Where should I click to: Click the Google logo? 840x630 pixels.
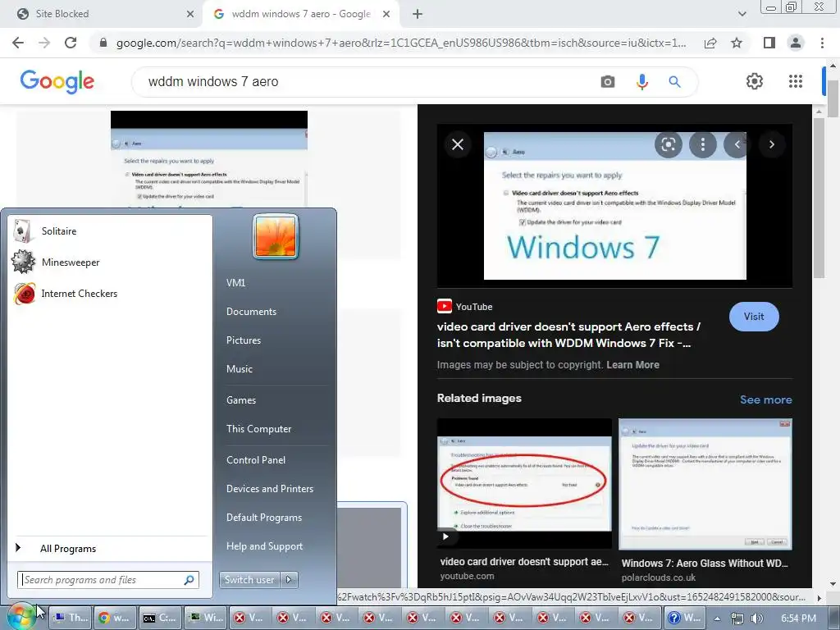click(x=57, y=81)
